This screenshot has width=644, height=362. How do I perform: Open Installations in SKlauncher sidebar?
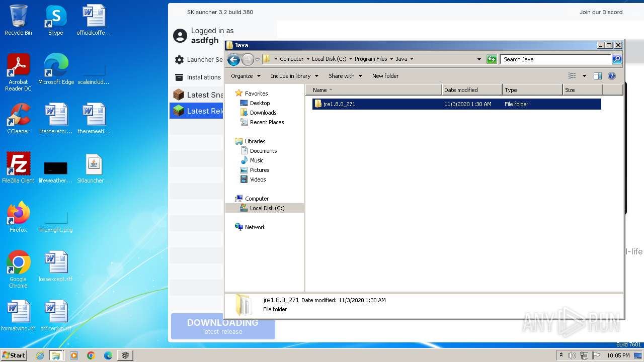(198, 77)
